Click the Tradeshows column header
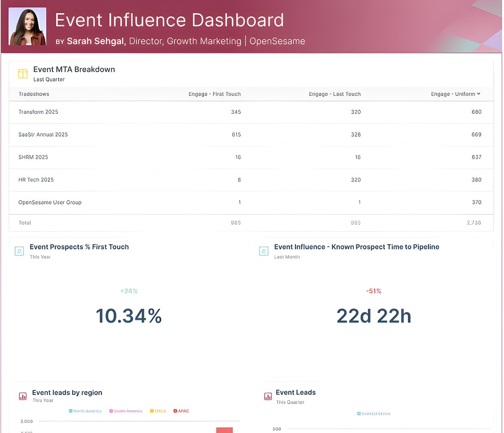Screen dimensions: 504x433 (34, 94)
